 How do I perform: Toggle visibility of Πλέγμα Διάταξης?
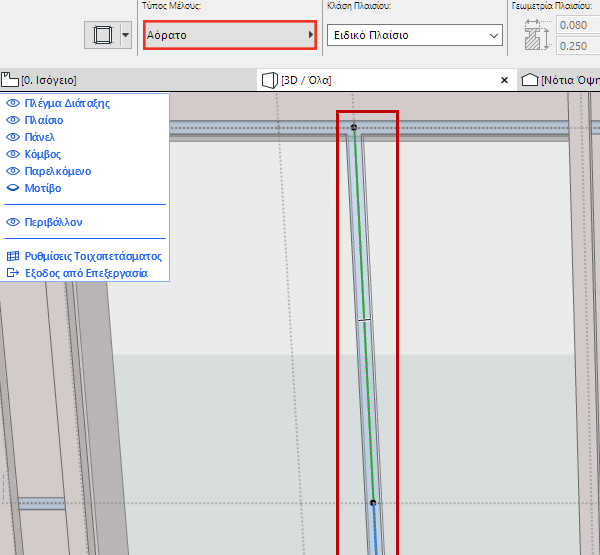[12, 103]
